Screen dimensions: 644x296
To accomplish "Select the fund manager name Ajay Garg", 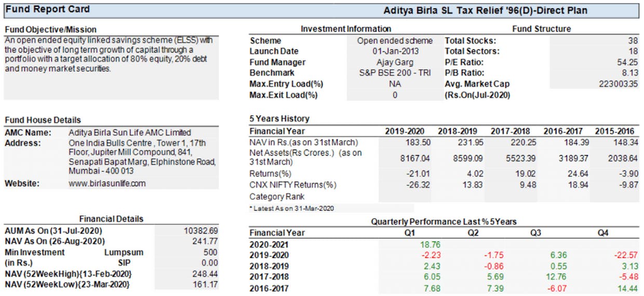I will coord(395,62).
